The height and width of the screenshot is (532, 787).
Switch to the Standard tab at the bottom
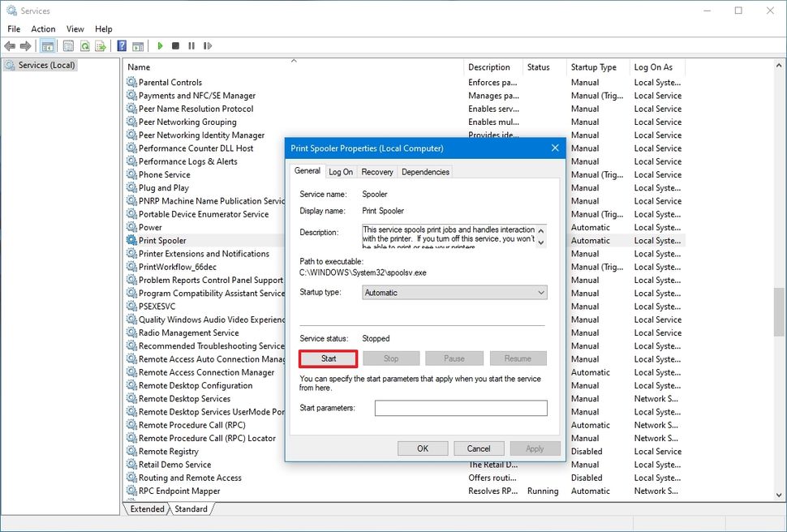[x=192, y=508]
